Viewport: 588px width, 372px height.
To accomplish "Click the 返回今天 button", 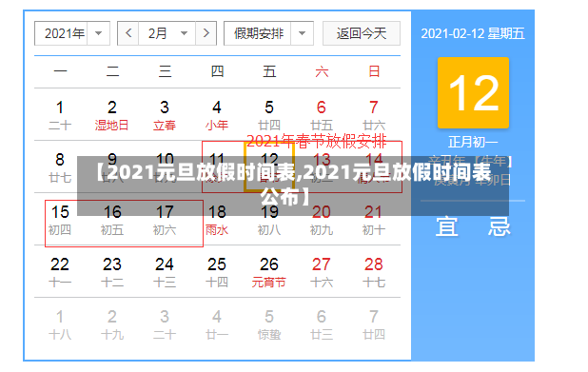I will pos(362,33).
